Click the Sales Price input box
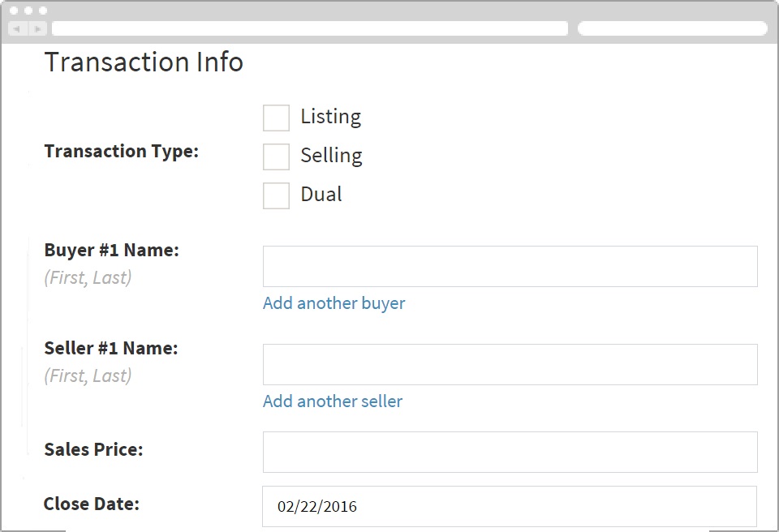Image resolution: width=779 pixels, height=532 pixels. 510,452
